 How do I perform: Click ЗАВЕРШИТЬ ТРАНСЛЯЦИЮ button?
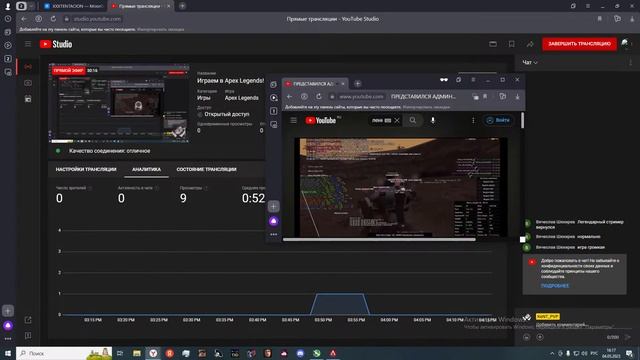click(579, 44)
